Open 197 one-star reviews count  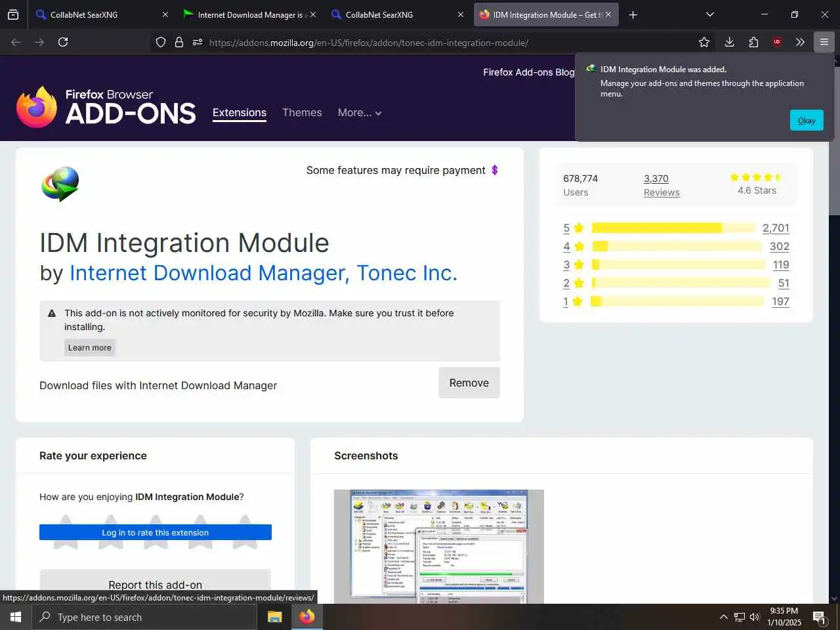(780, 301)
